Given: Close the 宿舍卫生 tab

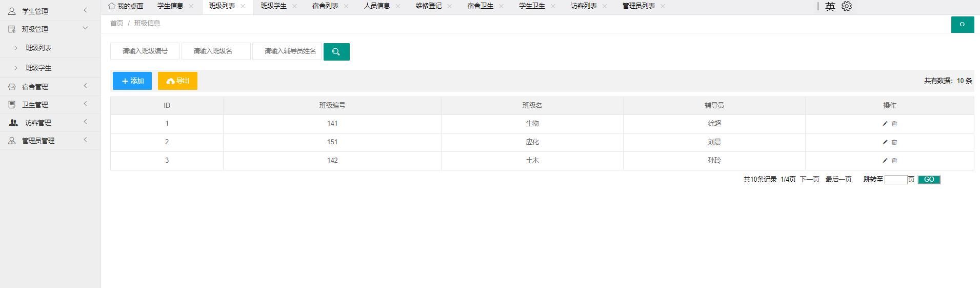Looking at the screenshot, I should pyautogui.click(x=502, y=6).
